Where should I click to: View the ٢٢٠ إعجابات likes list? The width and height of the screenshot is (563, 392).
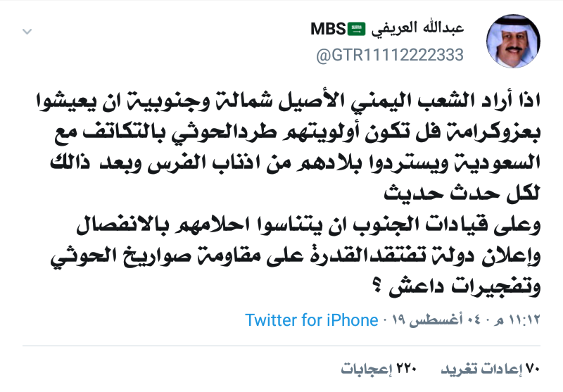click(x=379, y=368)
